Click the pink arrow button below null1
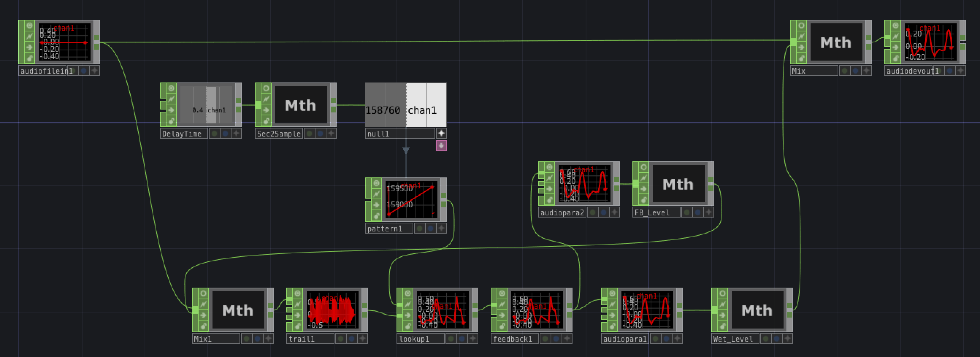This screenshot has height=357, width=980. [x=441, y=146]
